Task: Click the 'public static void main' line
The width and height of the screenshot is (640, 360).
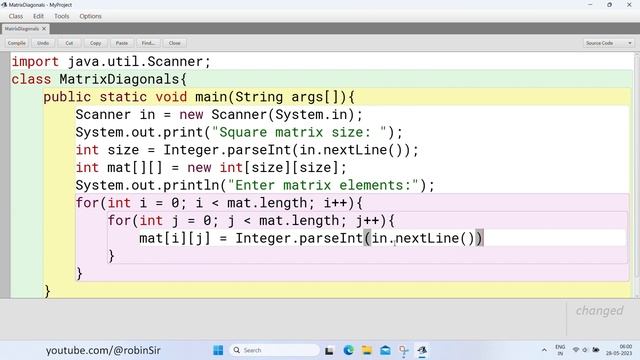Action: click(199, 97)
